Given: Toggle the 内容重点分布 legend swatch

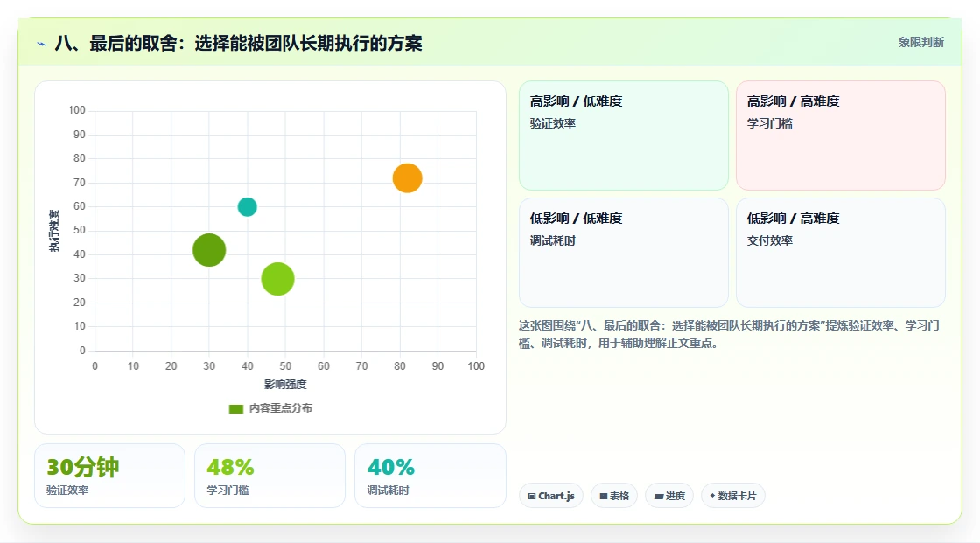Looking at the screenshot, I should (236, 408).
